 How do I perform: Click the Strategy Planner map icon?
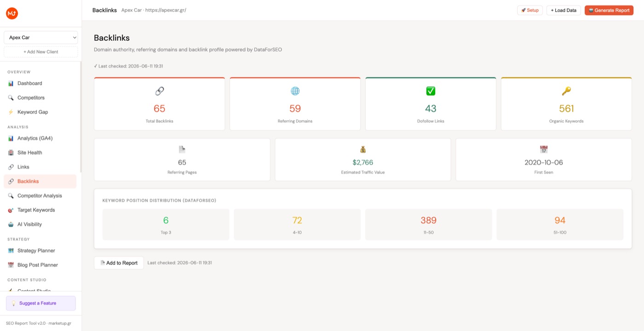[x=11, y=250]
